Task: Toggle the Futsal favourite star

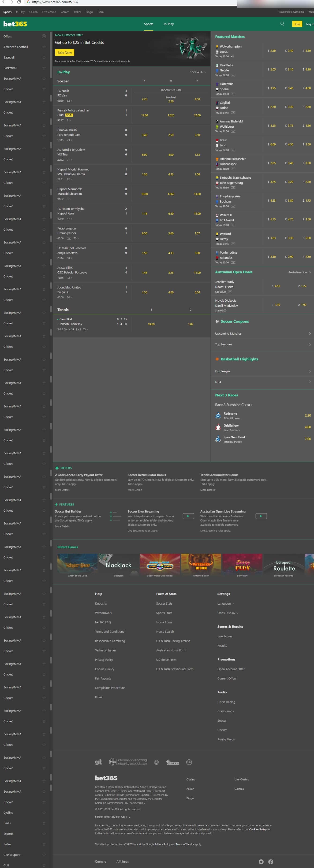Action: click(x=44, y=844)
